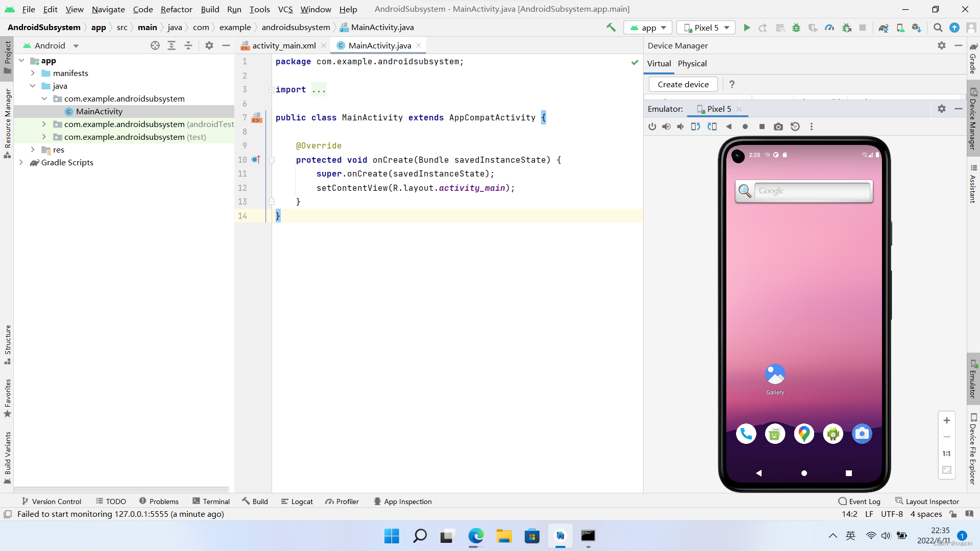
Task: Set emulator zoom to 1:1
Action: pos(947,454)
